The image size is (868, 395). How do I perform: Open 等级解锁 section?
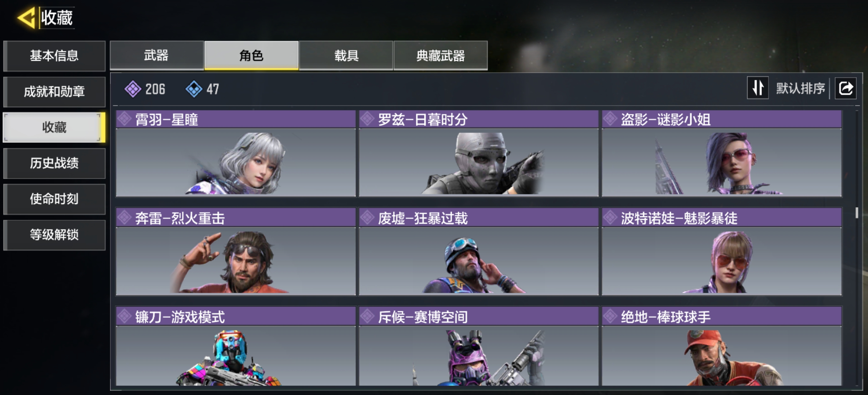click(x=54, y=234)
